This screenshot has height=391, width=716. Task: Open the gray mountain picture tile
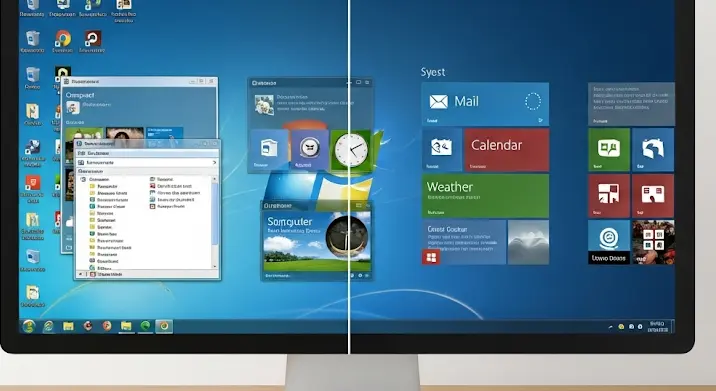pos(528,242)
